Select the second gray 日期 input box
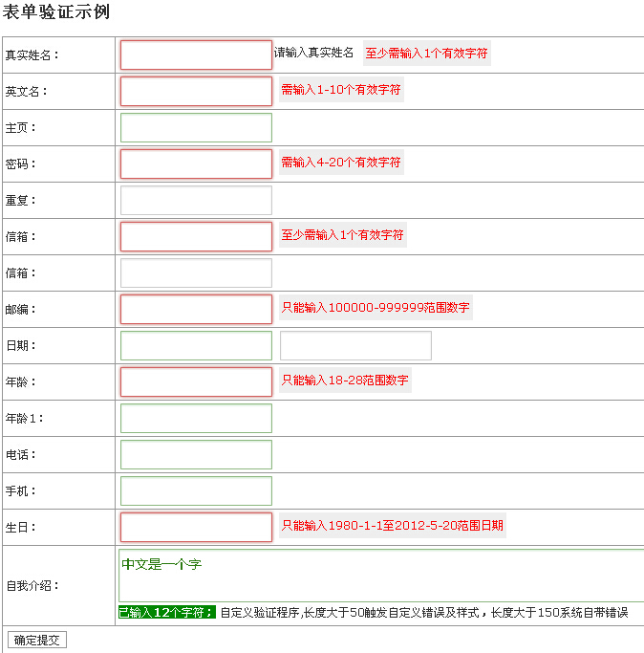The width and height of the screenshot is (644, 653). pos(355,345)
